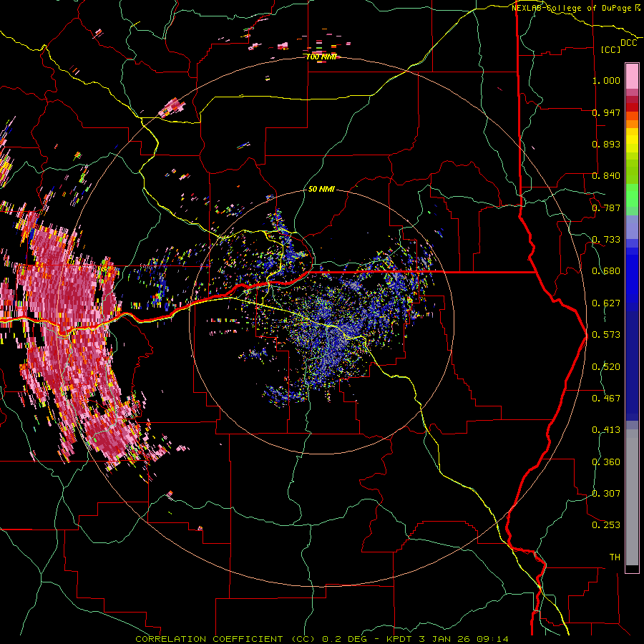Select the 0.360 scale value
The width and height of the screenshot is (644, 644).
coord(606,462)
